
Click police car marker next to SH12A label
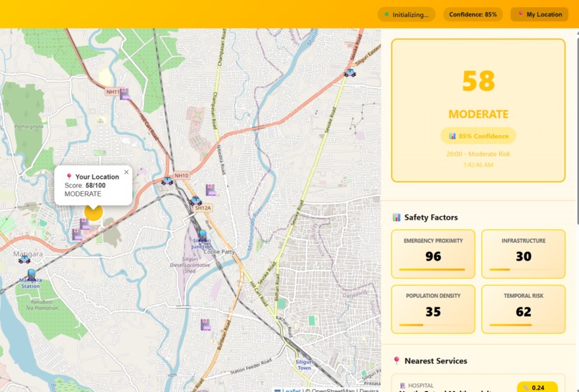point(195,201)
